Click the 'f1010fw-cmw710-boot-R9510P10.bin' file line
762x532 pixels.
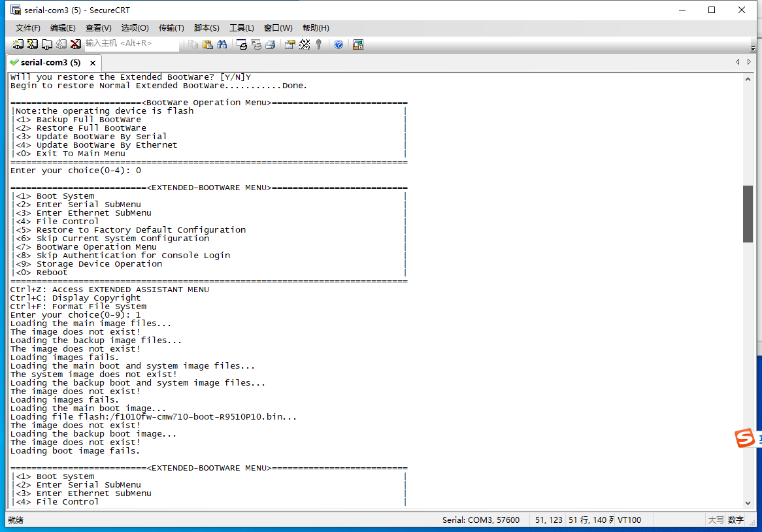154,417
